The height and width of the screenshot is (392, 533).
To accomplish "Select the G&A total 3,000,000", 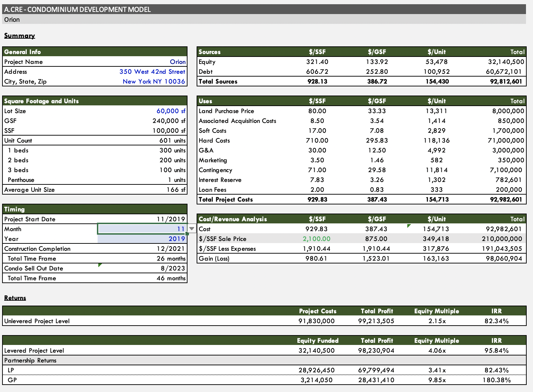I will coord(508,150).
